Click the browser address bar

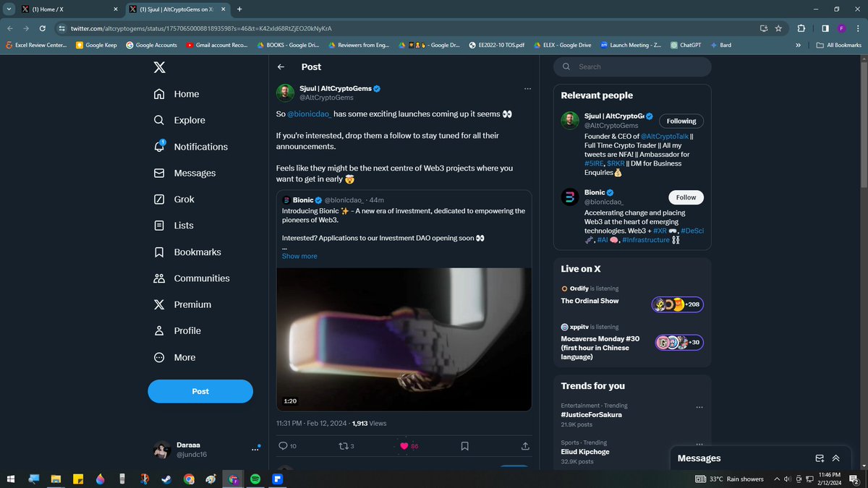[405, 28]
